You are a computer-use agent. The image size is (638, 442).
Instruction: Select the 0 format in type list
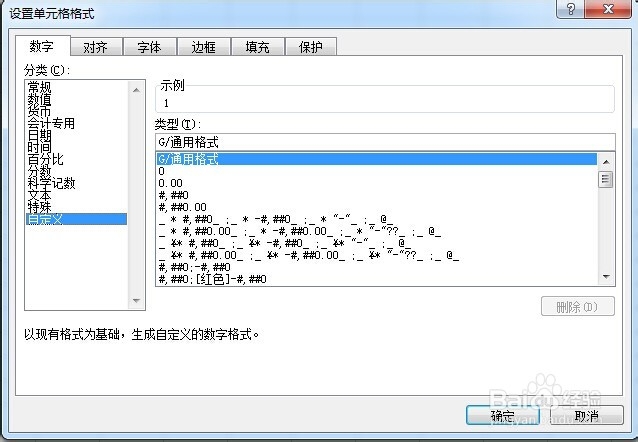(377, 171)
